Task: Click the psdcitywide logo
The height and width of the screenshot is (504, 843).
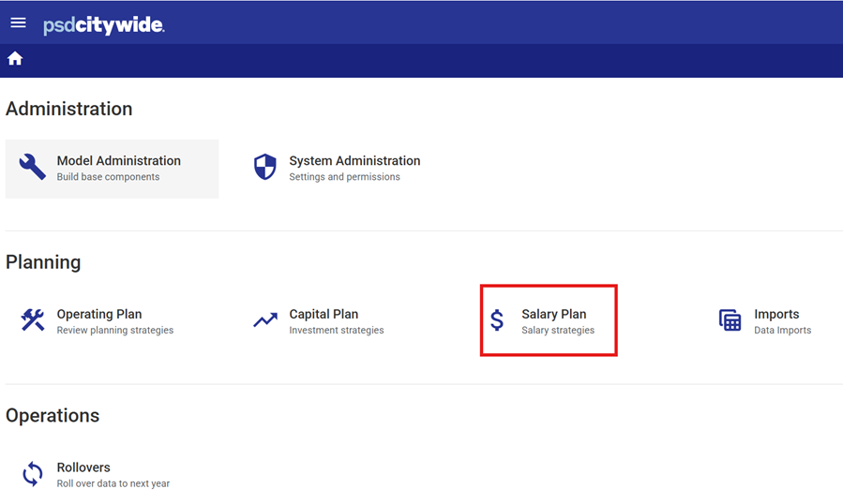Action: click(104, 24)
